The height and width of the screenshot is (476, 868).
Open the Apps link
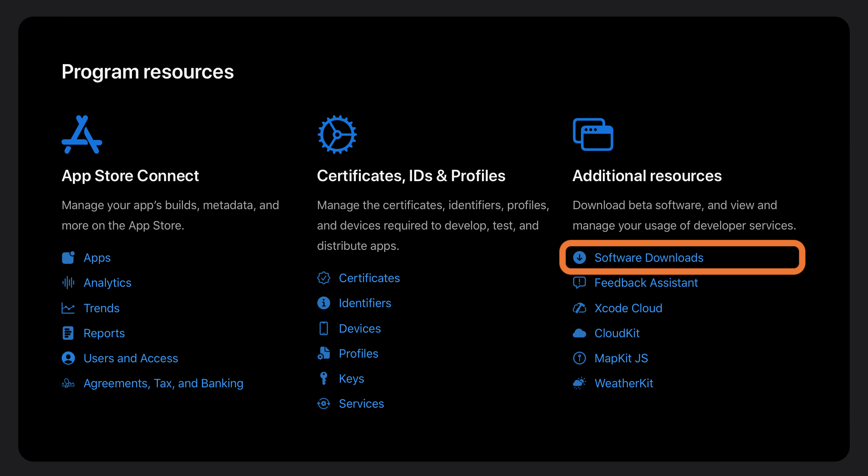click(x=97, y=258)
